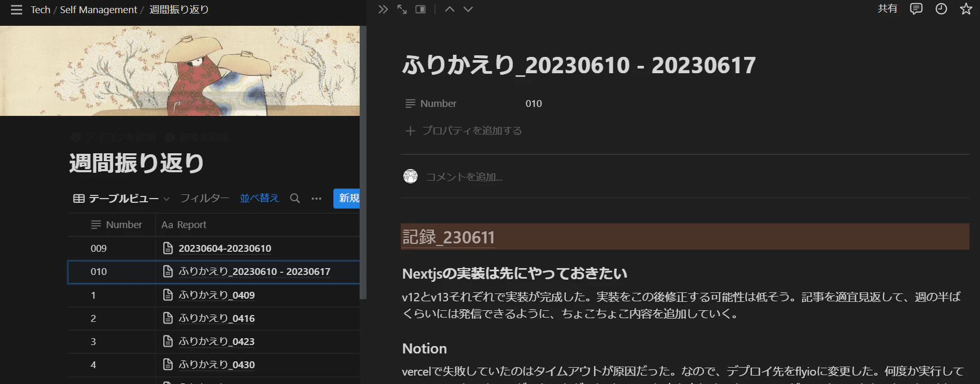The height and width of the screenshot is (384, 980).
Task: Open page history clock icon
Action: [941, 9]
